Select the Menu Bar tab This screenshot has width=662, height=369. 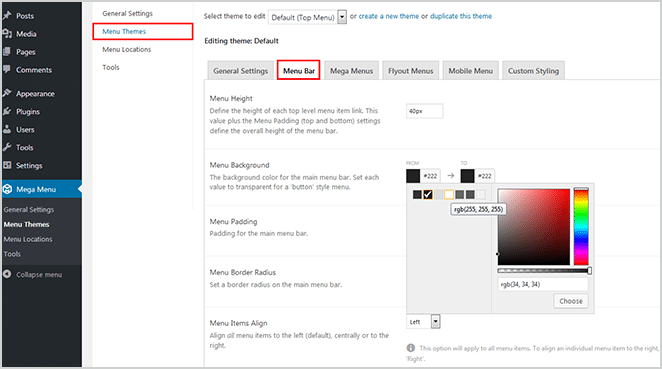298,71
